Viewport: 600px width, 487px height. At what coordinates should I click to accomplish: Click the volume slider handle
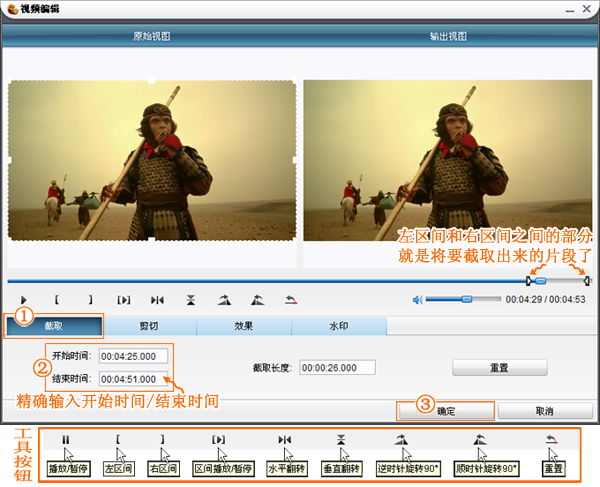[x=466, y=299]
